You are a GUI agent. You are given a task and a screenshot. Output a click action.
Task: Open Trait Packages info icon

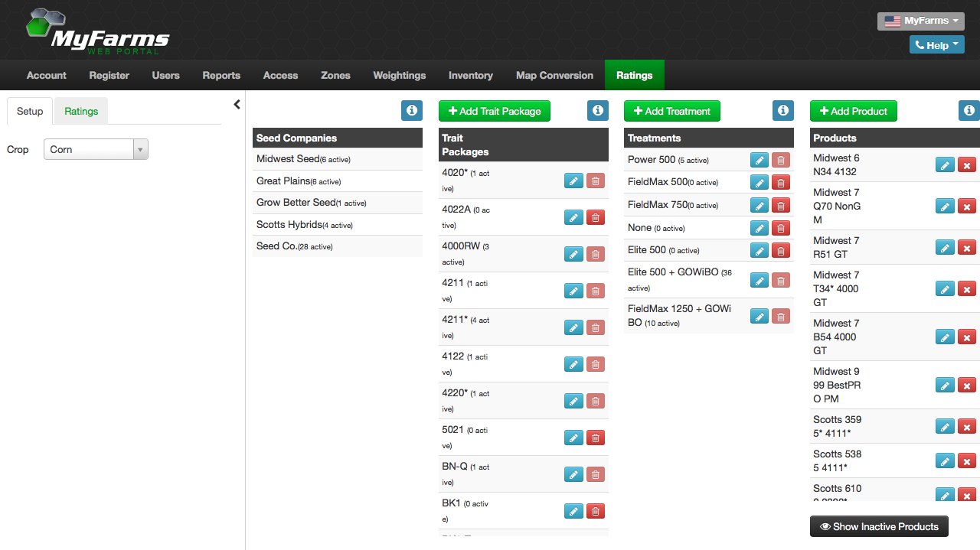point(598,111)
